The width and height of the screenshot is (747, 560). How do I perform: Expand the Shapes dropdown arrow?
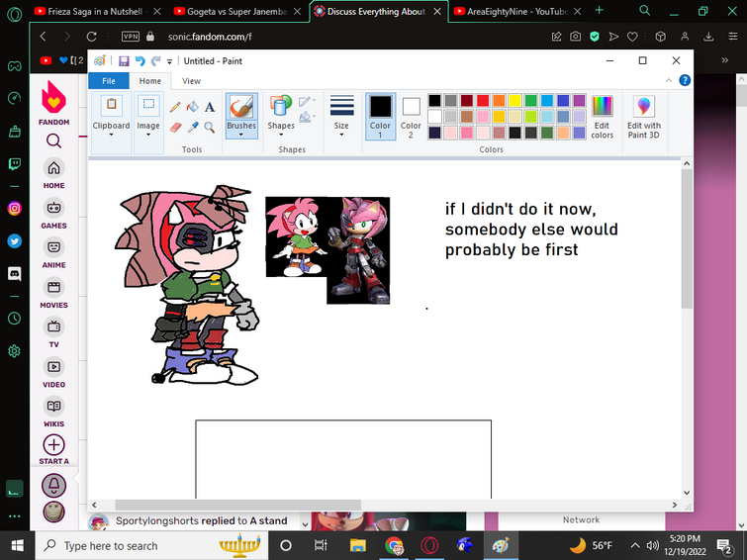coord(281,135)
